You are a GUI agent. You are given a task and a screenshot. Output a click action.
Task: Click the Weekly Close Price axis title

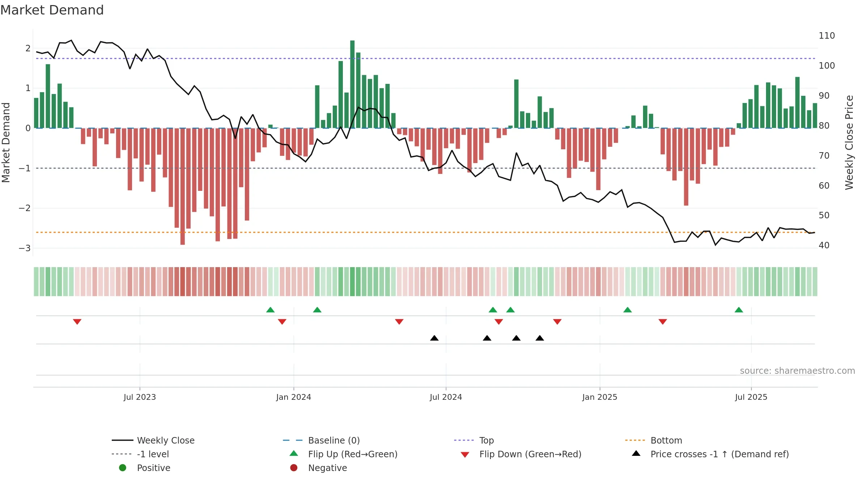point(849,142)
